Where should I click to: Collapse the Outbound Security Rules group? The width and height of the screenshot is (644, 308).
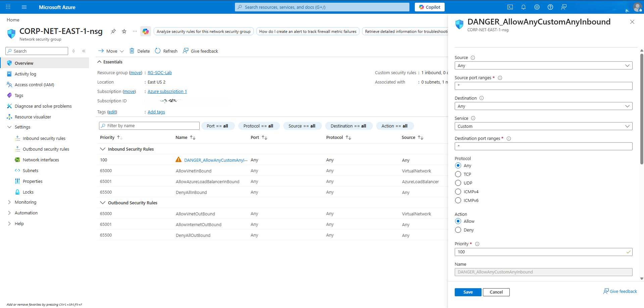pos(103,203)
